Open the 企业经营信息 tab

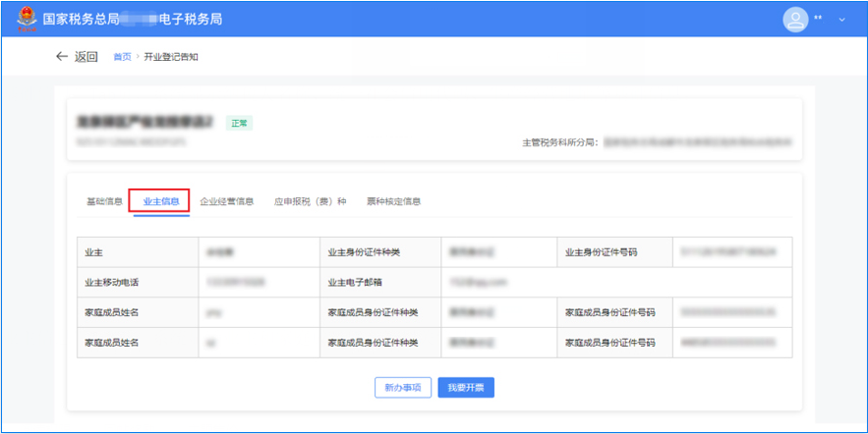[x=227, y=201]
